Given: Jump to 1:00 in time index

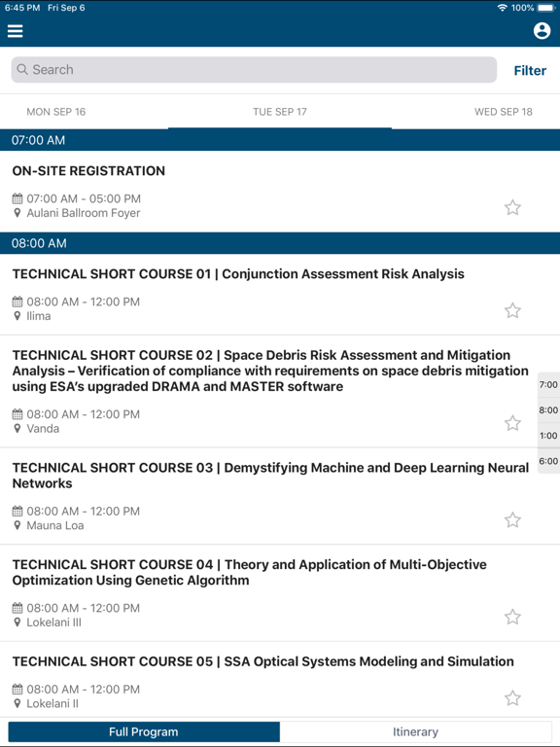Looking at the screenshot, I should click(548, 436).
